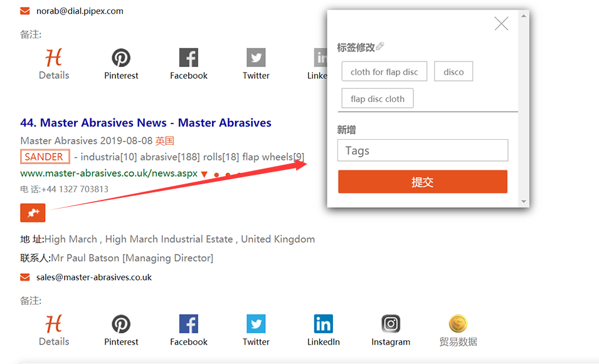Open Pinterest icon for Master Abrasives entry
599x364 pixels.
point(121,324)
